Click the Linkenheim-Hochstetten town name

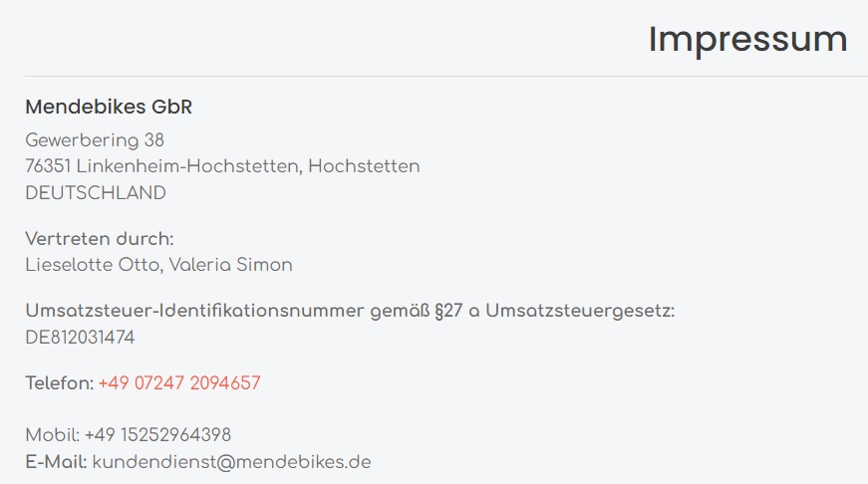point(187,166)
